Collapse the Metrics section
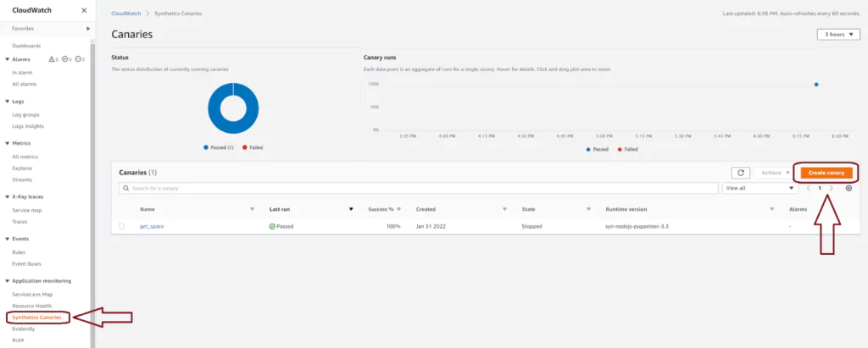Viewport: 868px width, 348px height. coord(7,143)
